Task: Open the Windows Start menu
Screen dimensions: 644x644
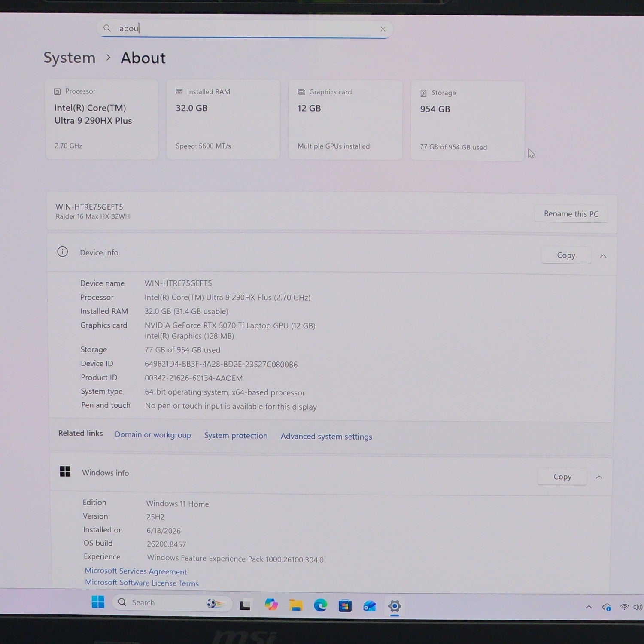Action: pos(98,602)
